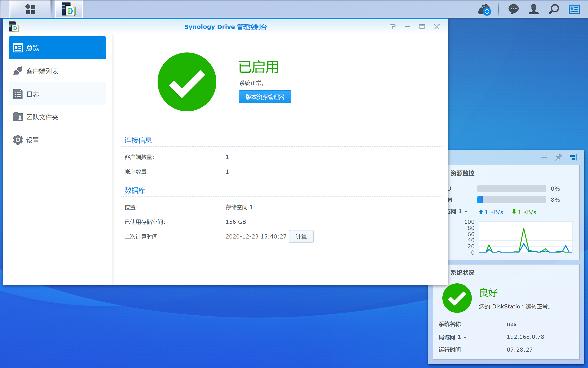
Task: Click the uptime value 07:28:27
Action: coord(520,350)
